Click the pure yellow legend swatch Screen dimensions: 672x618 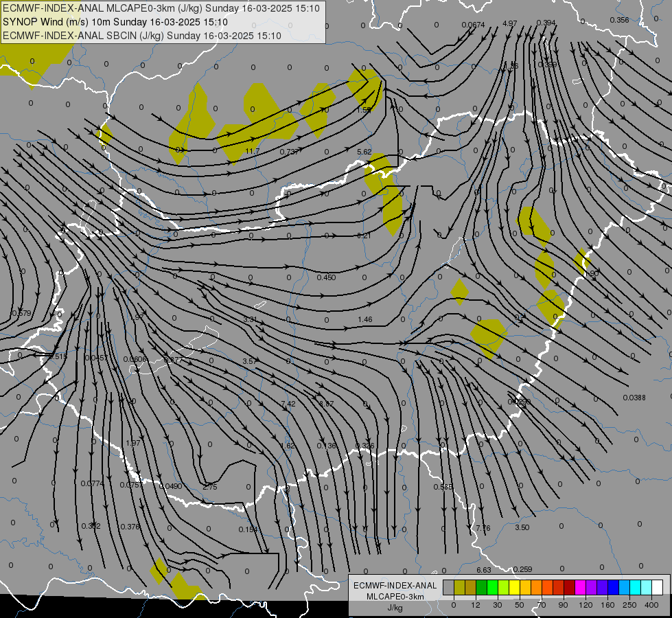pos(514,588)
